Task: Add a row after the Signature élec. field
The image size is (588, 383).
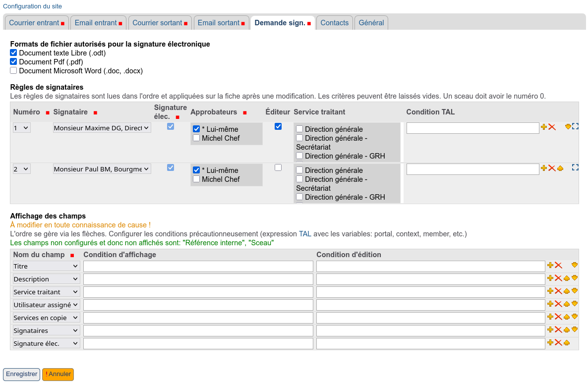Action: point(550,342)
